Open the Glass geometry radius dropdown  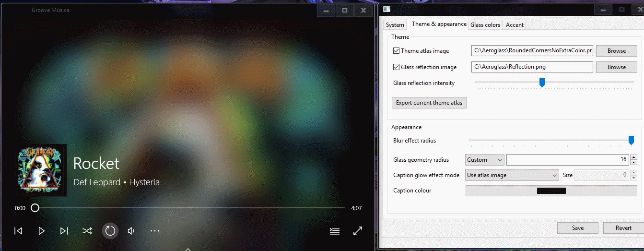point(484,160)
